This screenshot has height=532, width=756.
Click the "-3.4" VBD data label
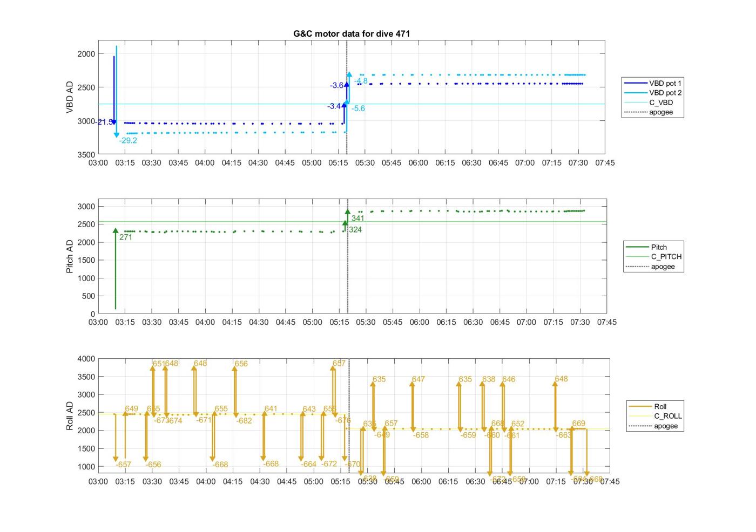tap(334, 106)
